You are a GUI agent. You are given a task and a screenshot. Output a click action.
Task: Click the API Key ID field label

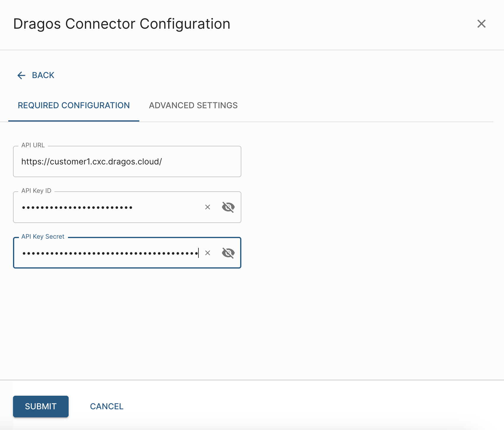pyautogui.click(x=36, y=191)
